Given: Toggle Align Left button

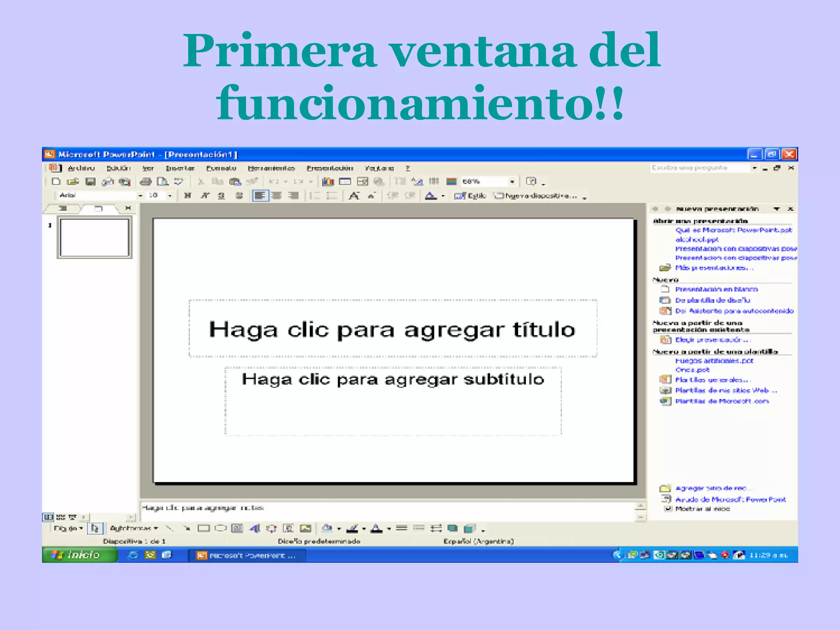Looking at the screenshot, I should click(260, 196).
